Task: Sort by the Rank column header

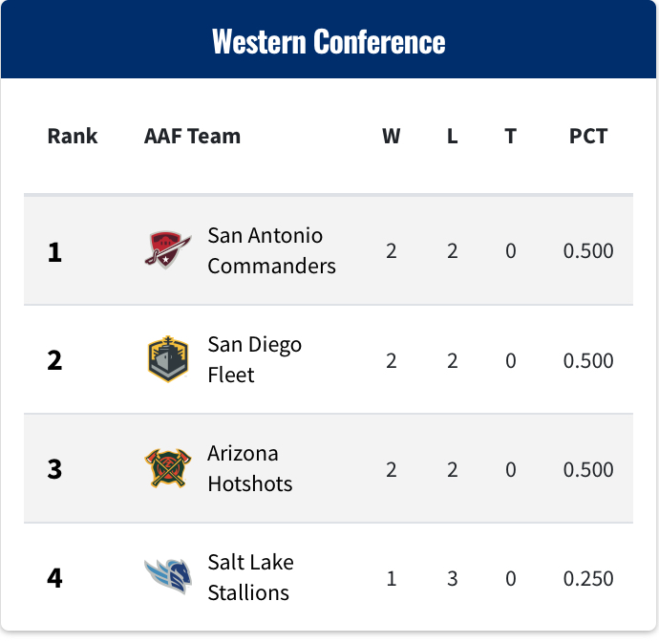Action: pyautogui.click(x=73, y=137)
